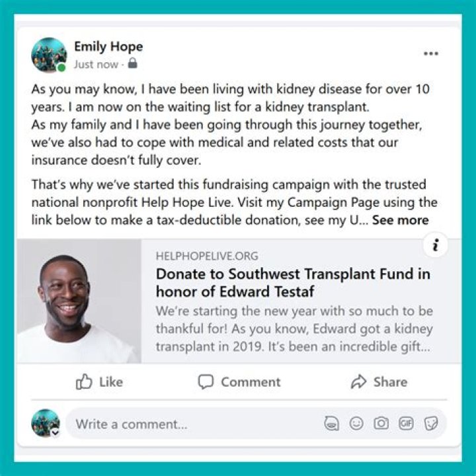Screen dimensions: 476x476
Task: Click the lock privacy icon
Action: (132, 64)
